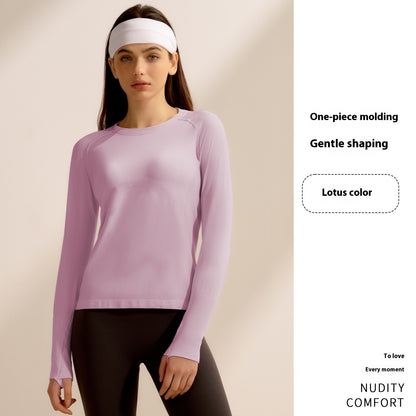Click the black leggings
The height and width of the screenshot is (416, 416).
[x=140, y=363]
